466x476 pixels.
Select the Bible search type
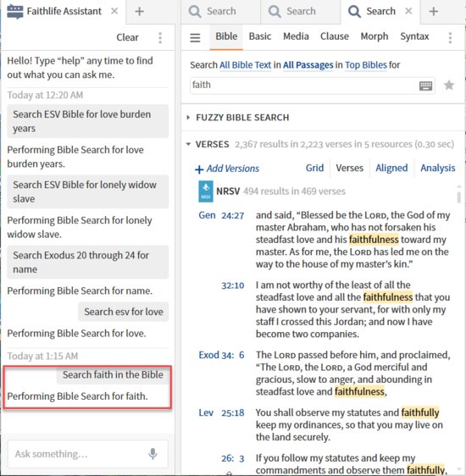point(226,36)
